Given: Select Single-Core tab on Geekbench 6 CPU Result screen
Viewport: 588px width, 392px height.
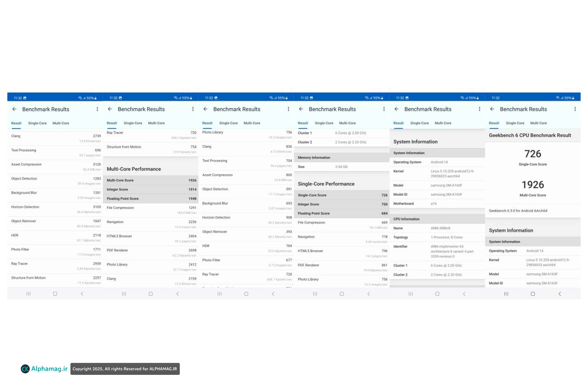Looking at the screenshot, I should [515, 123].
